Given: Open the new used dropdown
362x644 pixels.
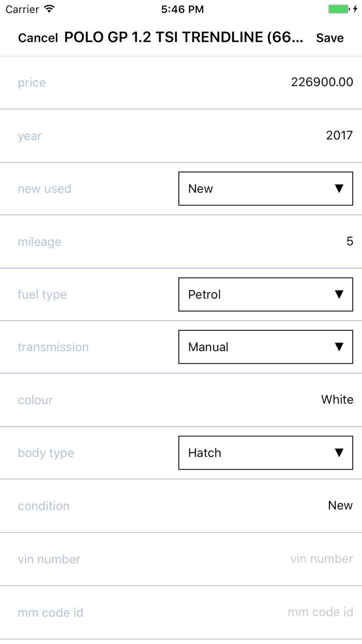Looking at the screenshot, I should pyautogui.click(x=265, y=188).
